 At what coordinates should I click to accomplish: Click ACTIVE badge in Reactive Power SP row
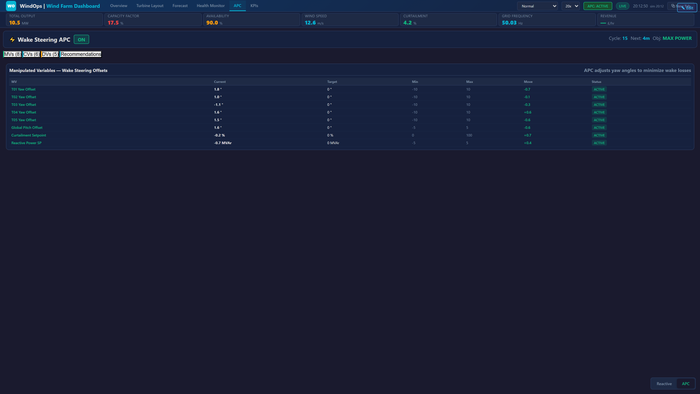point(599,143)
